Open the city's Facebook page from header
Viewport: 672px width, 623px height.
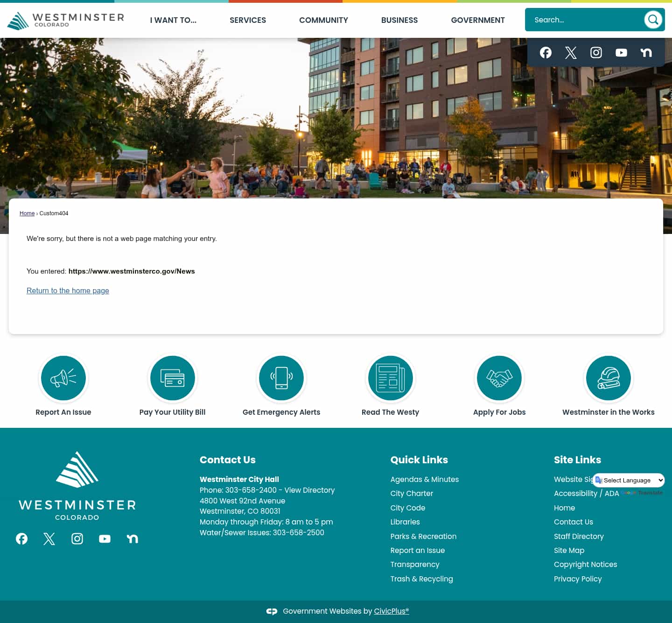click(545, 52)
